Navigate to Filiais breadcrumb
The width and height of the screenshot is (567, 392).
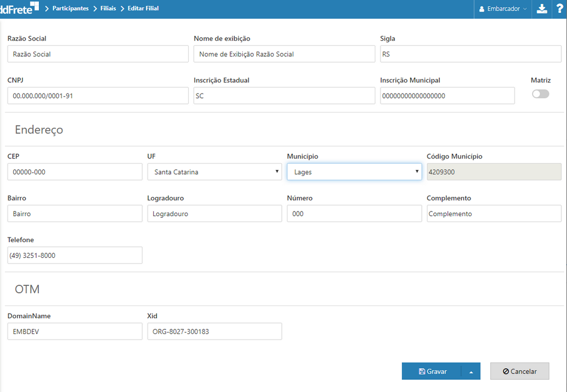coord(108,9)
